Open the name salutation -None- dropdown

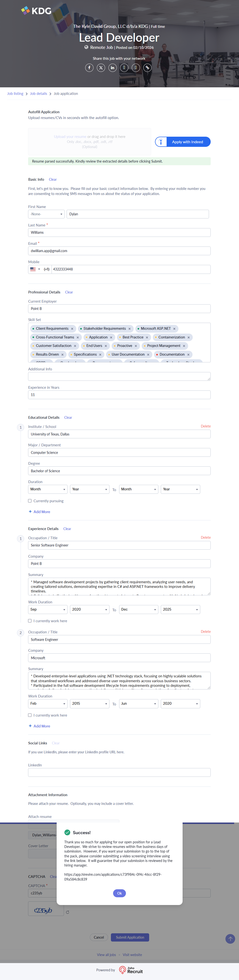tap(46, 214)
